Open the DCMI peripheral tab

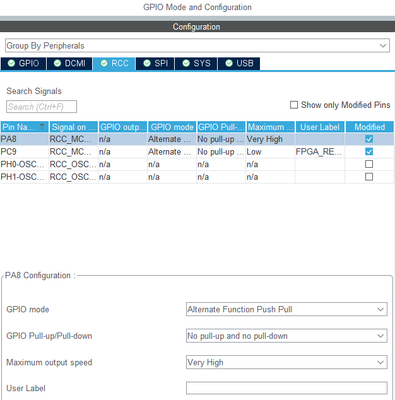69,63
